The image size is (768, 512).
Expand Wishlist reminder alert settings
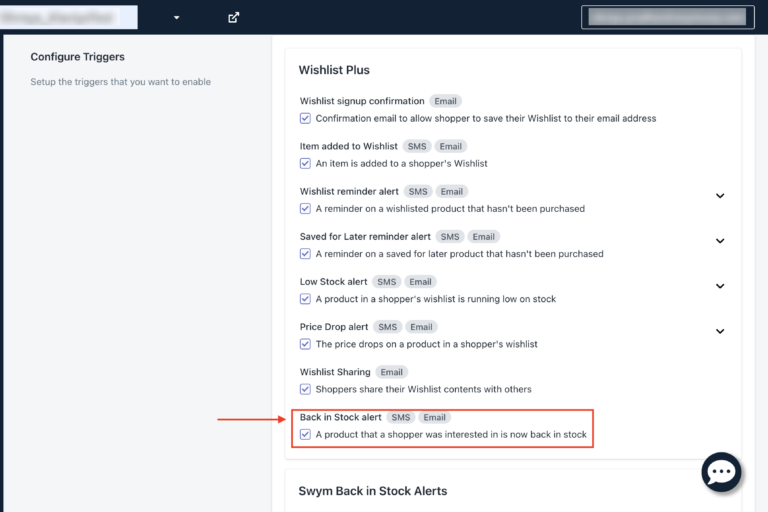tap(720, 196)
